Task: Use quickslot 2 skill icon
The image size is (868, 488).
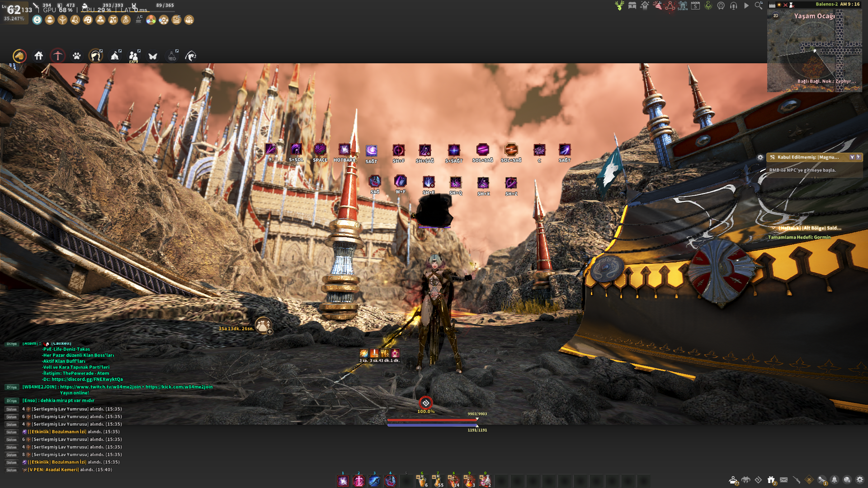Action: (359, 481)
